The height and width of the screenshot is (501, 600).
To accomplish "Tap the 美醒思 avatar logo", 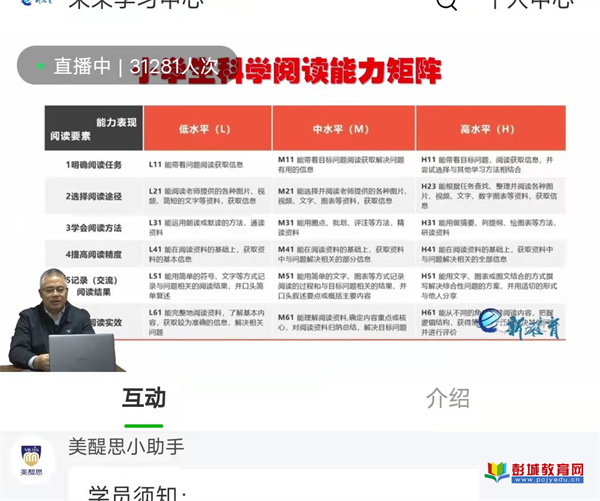I will (x=32, y=460).
